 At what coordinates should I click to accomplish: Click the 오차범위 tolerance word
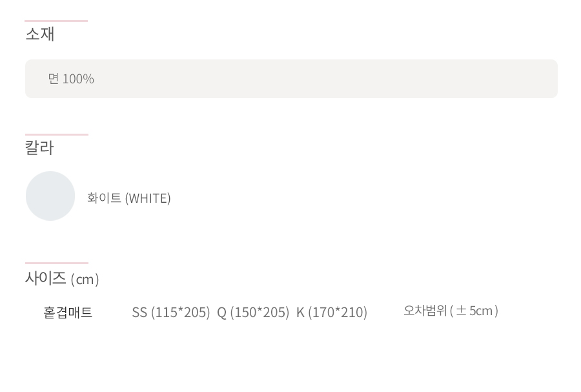coord(425,311)
